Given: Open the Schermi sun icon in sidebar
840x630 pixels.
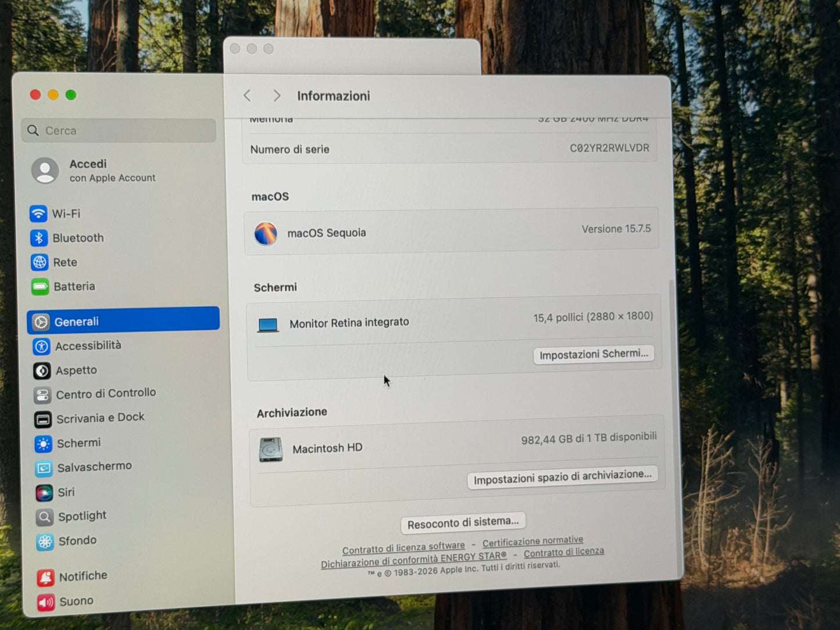Looking at the screenshot, I should coord(43,444).
